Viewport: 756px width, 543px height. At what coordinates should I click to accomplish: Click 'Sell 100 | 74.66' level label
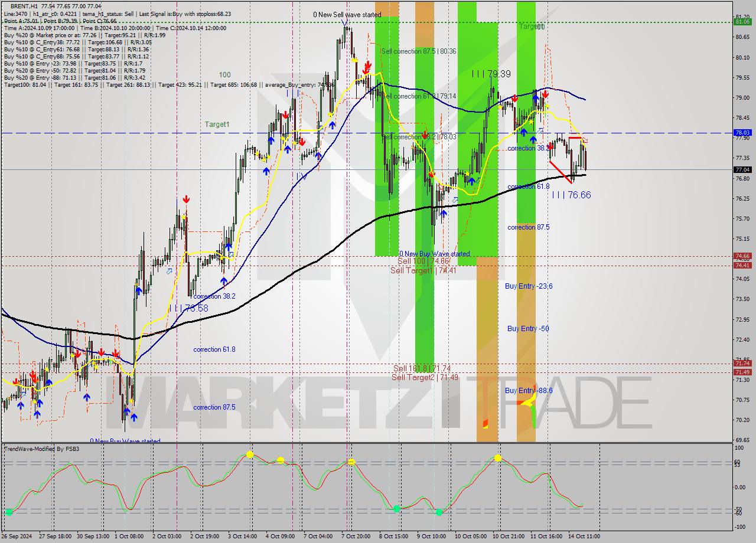(x=423, y=261)
